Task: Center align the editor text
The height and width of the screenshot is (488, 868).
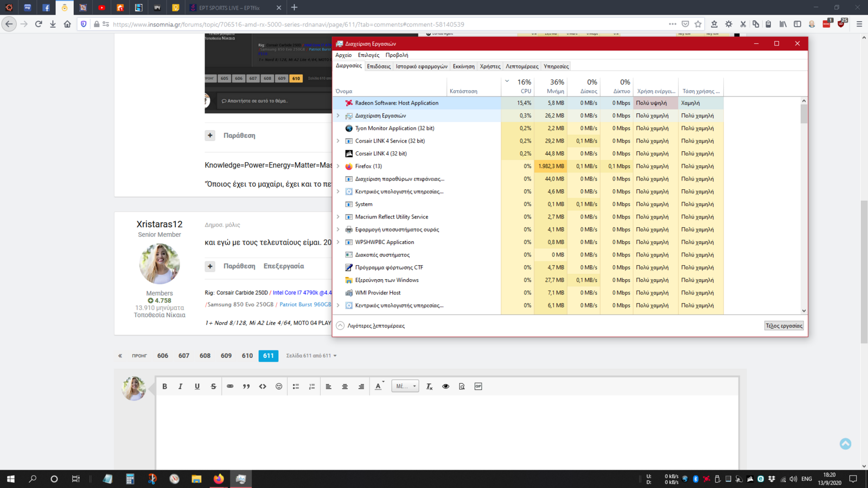Action: (x=344, y=387)
